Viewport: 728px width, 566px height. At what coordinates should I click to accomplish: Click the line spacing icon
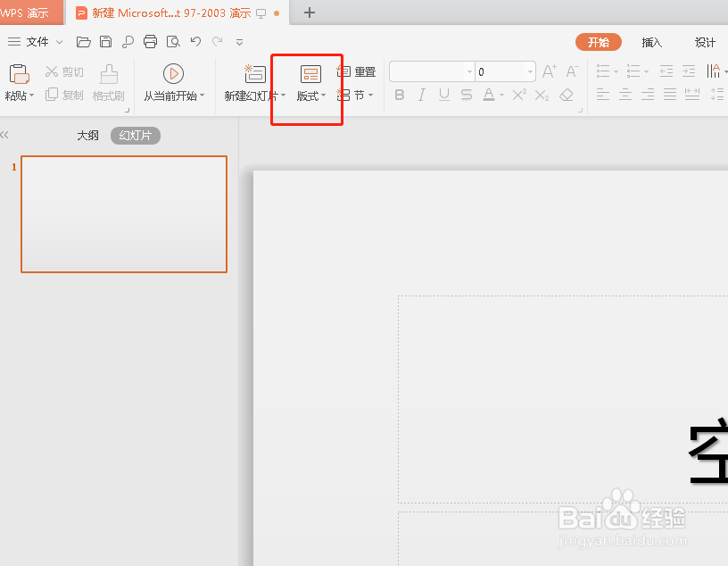pos(717,95)
